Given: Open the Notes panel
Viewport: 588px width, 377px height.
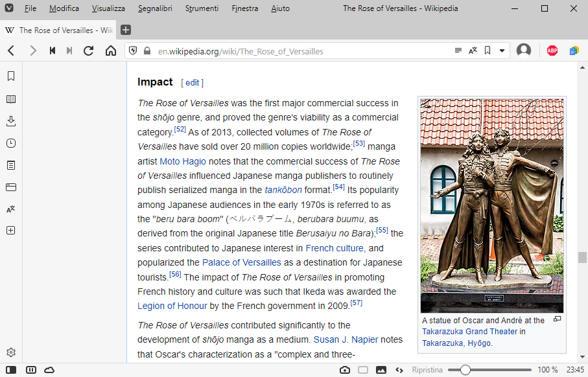Looking at the screenshot, I should coord(11,165).
